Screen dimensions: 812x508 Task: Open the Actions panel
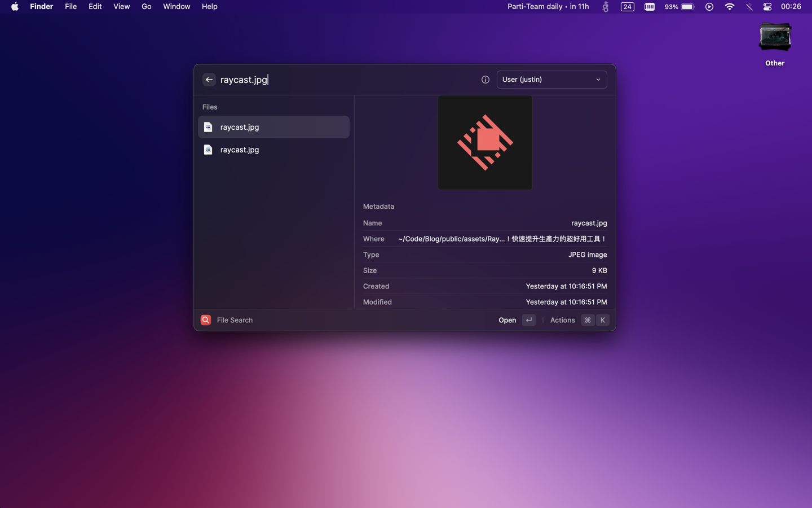562,320
